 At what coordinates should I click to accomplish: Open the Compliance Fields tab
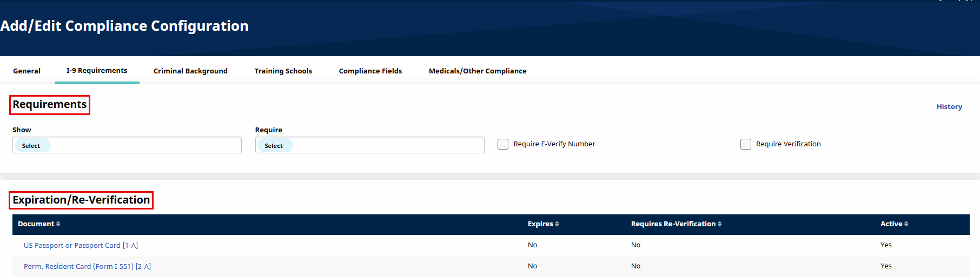(x=370, y=71)
